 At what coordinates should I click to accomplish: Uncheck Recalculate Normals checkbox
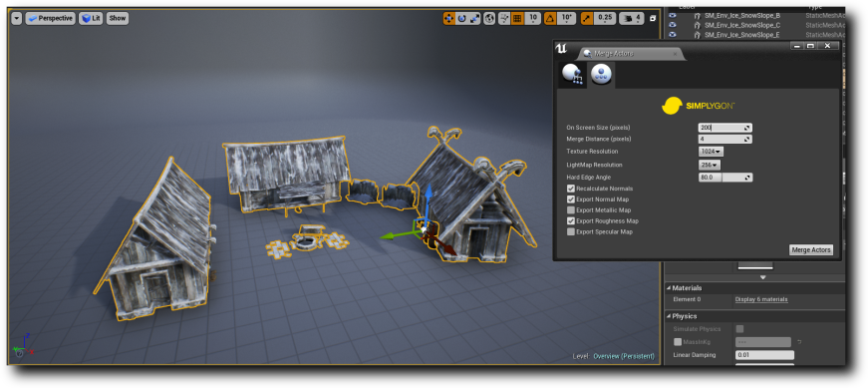click(571, 189)
